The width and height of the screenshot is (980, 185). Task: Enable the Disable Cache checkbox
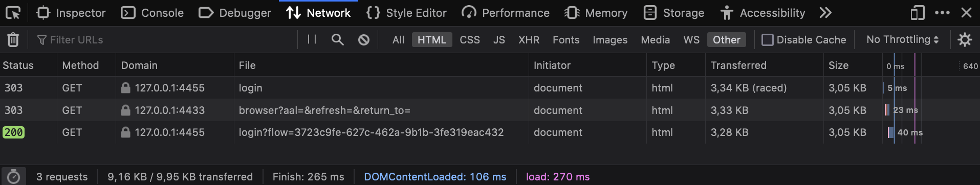[767, 39]
